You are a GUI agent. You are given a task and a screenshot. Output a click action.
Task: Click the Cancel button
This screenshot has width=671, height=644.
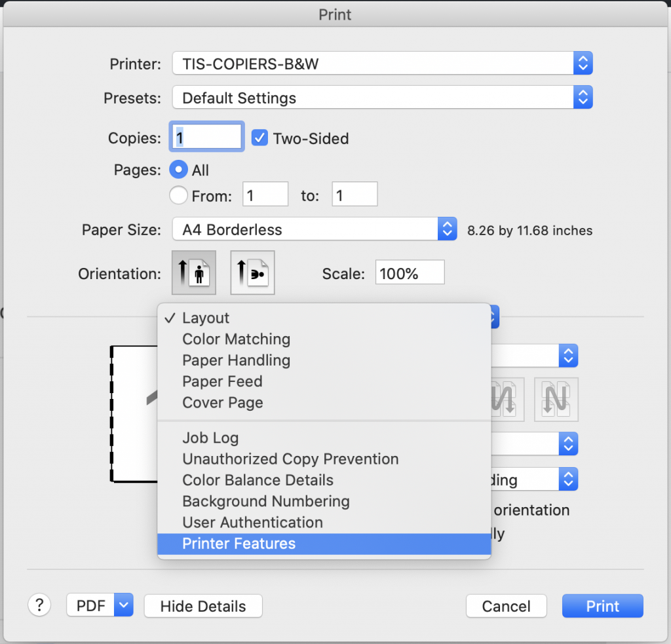(506, 606)
